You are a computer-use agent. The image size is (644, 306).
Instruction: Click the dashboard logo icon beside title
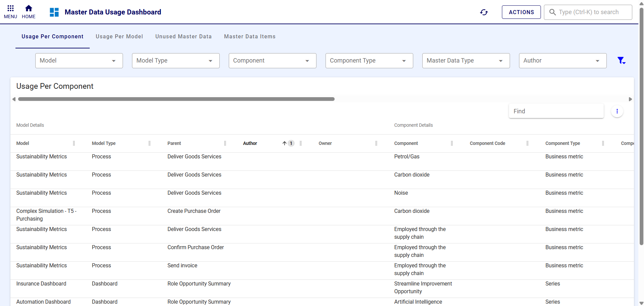click(54, 12)
